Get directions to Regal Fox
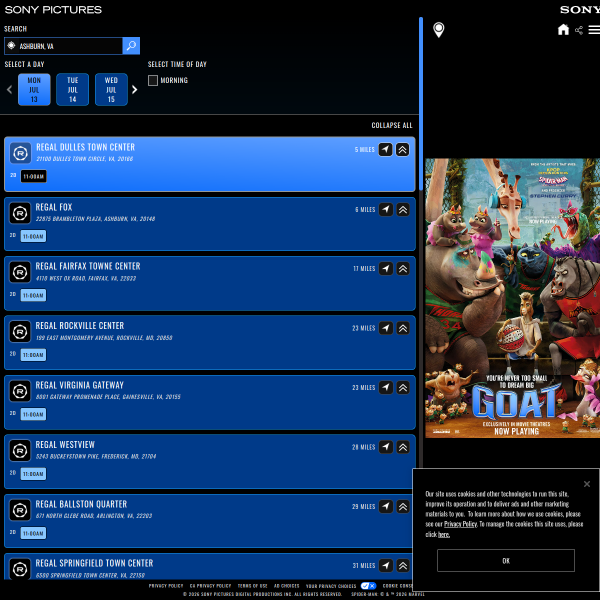Screen dimensions: 600x600 coord(386,209)
